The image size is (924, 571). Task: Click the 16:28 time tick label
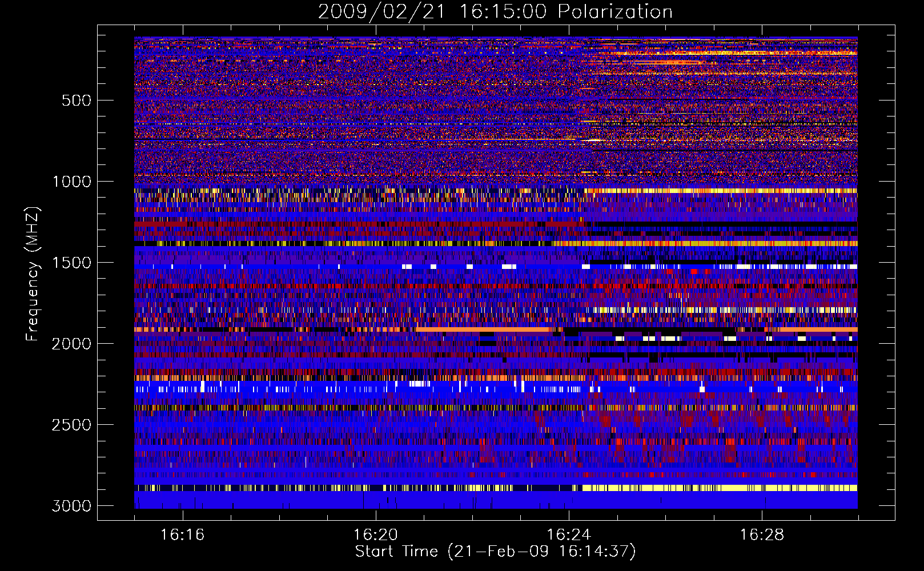pyautogui.click(x=762, y=534)
